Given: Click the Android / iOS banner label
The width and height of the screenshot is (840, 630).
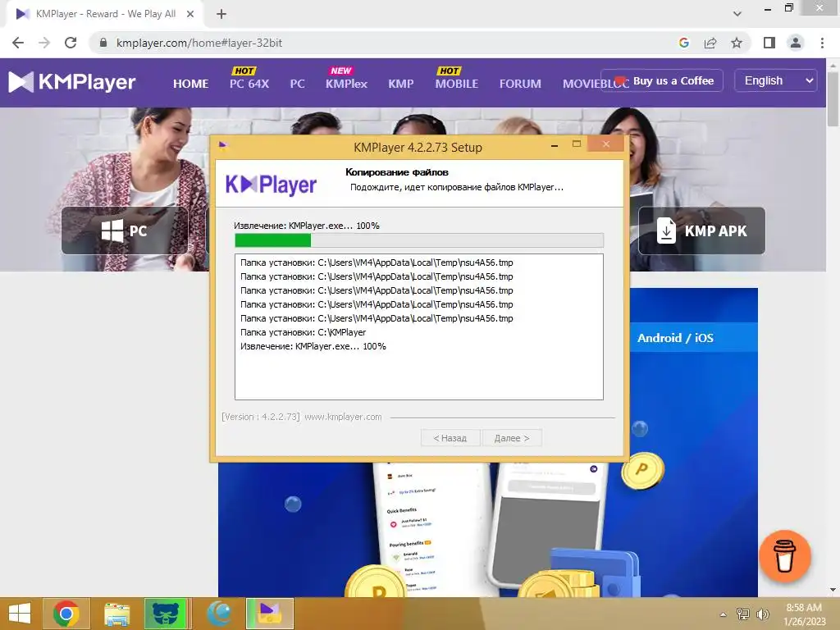Looking at the screenshot, I should (x=675, y=338).
